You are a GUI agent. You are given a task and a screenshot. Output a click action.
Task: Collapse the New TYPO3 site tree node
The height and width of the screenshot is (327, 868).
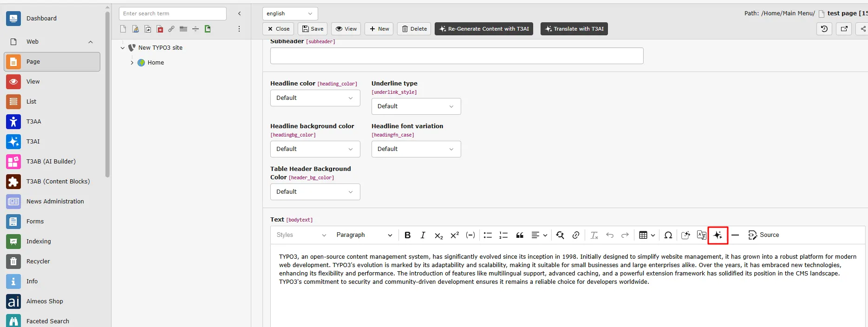(123, 48)
